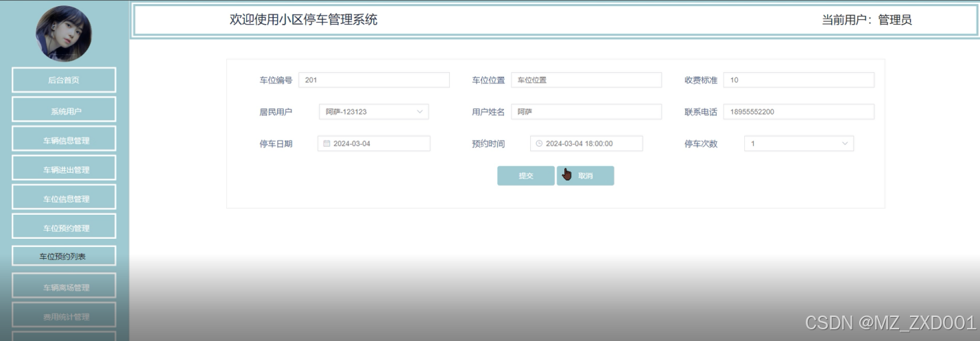Viewport: 980px width, 341px height.
Task: Open the 停车次数 dropdown
Action: [x=799, y=143]
